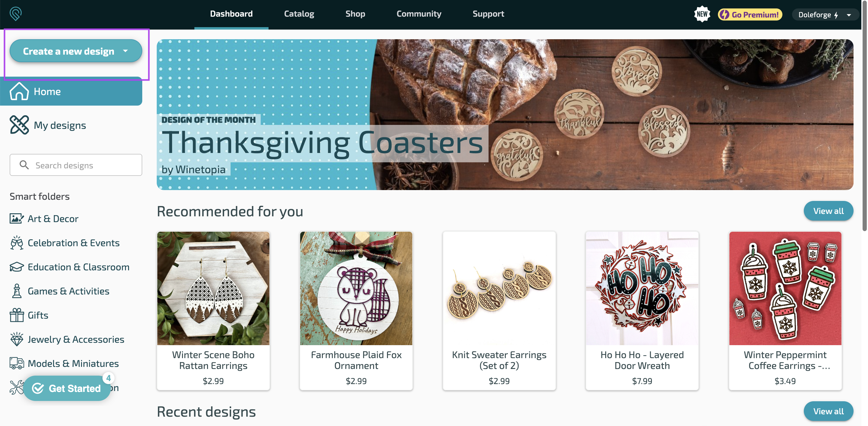Click Support navigation menu item

click(488, 13)
